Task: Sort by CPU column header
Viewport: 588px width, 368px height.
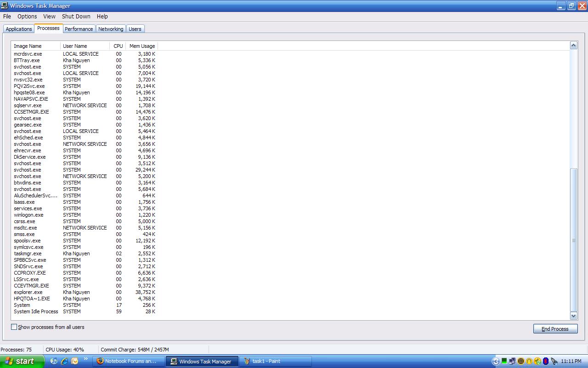Action: pos(118,46)
